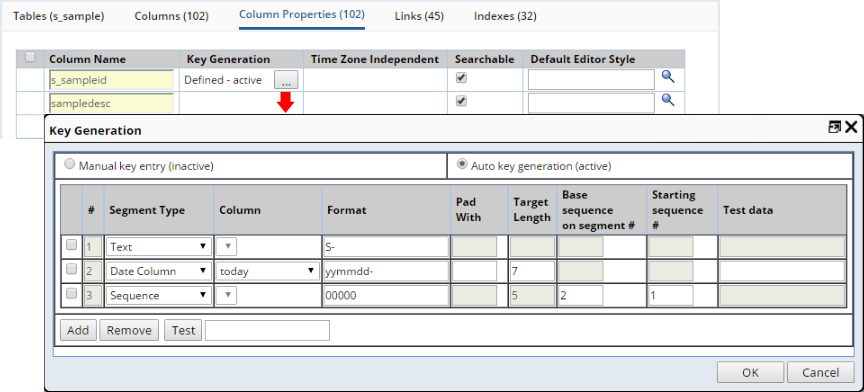Select Manual key entry radio button
This screenshot has height=392, width=864.
coord(70,164)
